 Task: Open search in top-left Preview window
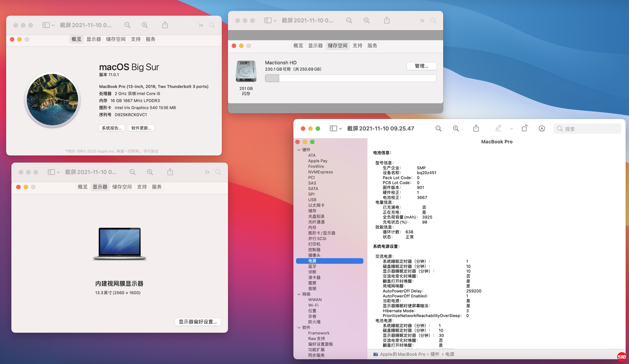point(212,25)
